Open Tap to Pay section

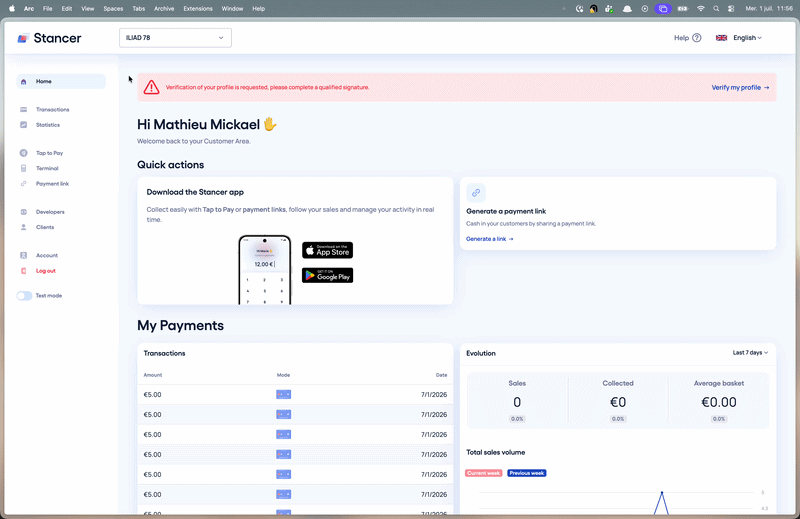pos(49,153)
